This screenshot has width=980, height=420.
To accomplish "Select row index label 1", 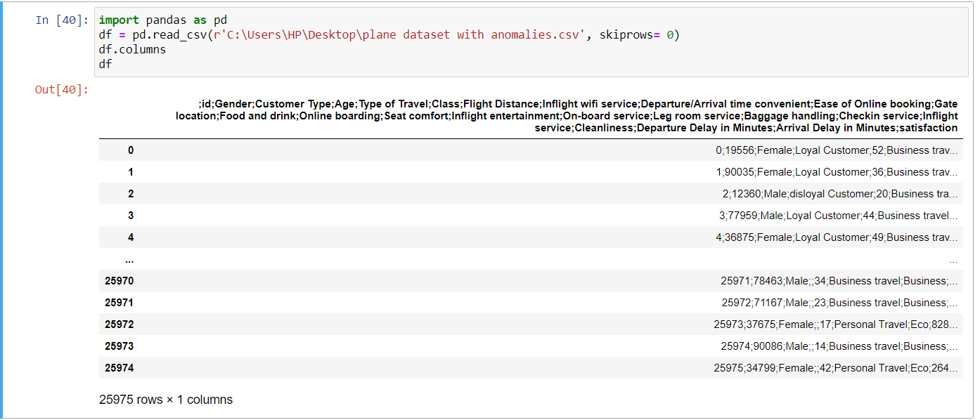I will [131, 172].
